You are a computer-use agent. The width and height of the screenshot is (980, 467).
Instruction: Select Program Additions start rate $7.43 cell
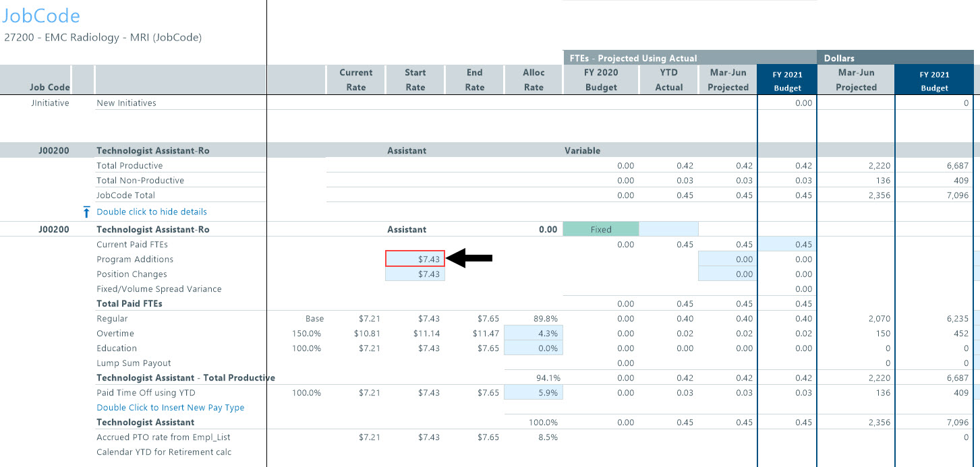point(415,259)
